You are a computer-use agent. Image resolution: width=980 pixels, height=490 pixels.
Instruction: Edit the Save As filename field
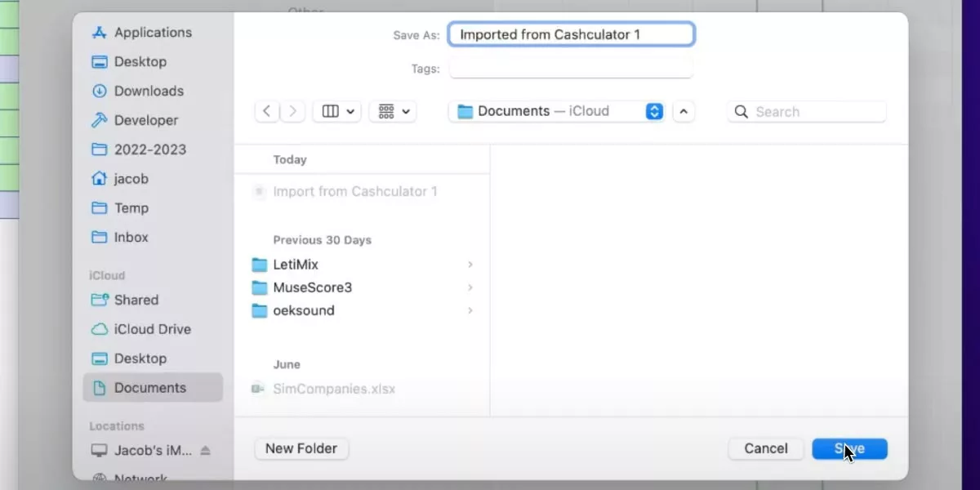pyautogui.click(x=572, y=34)
